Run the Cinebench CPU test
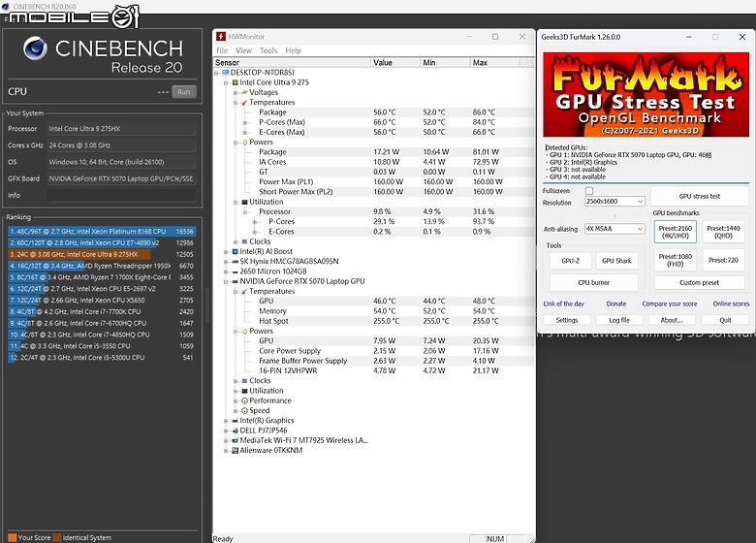756x543 pixels. click(x=184, y=91)
